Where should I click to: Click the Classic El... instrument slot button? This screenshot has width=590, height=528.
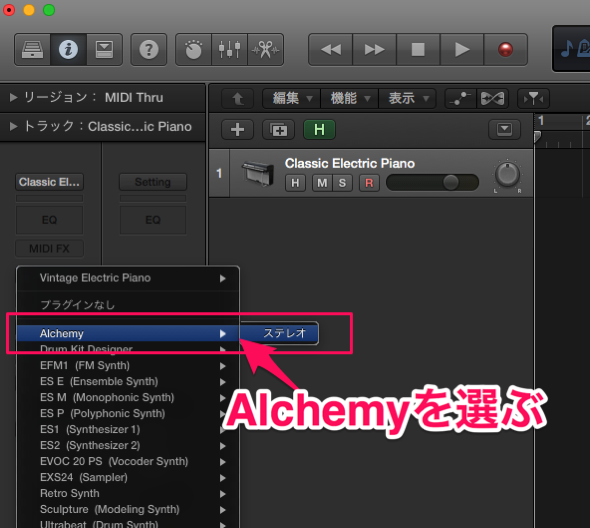tap(49, 182)
